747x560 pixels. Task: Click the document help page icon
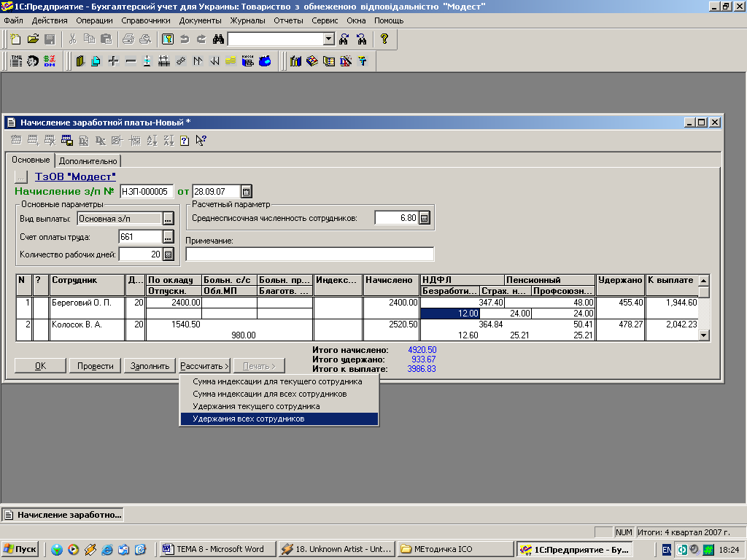[x=185, y=141]
